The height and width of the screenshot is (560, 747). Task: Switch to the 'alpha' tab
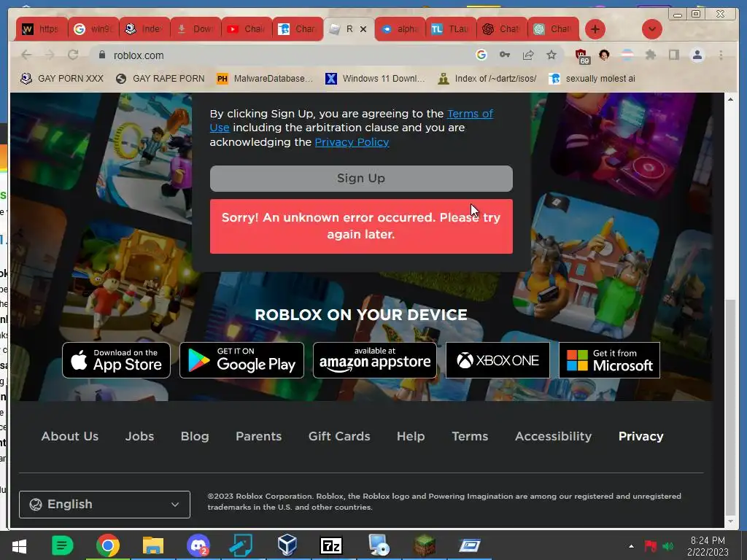click(400, 29)
